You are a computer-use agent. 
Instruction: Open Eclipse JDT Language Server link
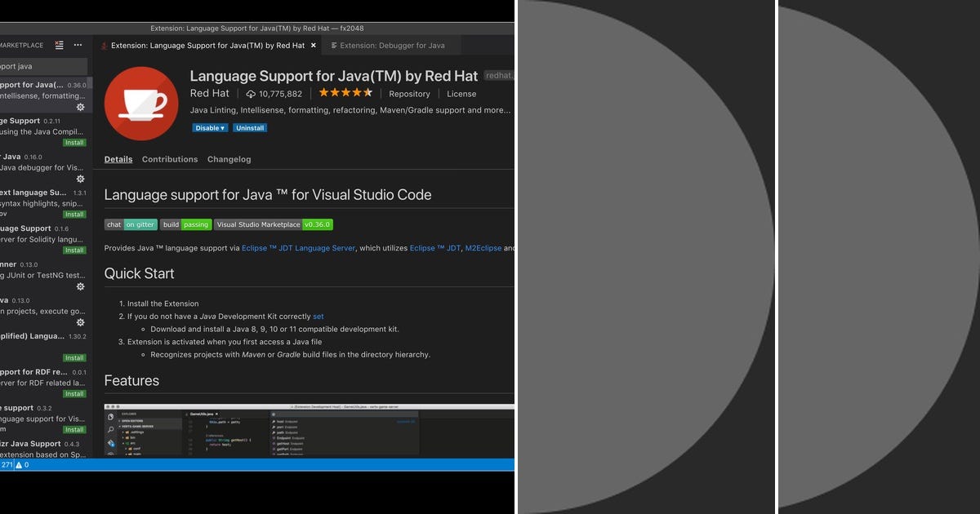tap(298, 248)
